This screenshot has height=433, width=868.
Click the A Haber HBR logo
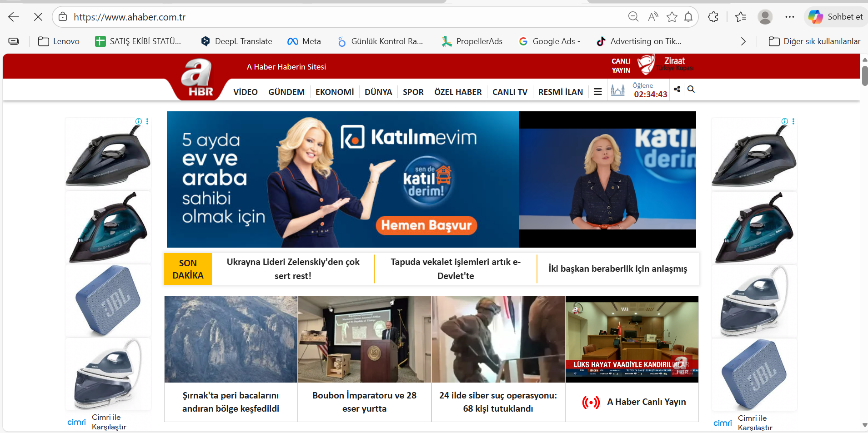click(198, 78)
